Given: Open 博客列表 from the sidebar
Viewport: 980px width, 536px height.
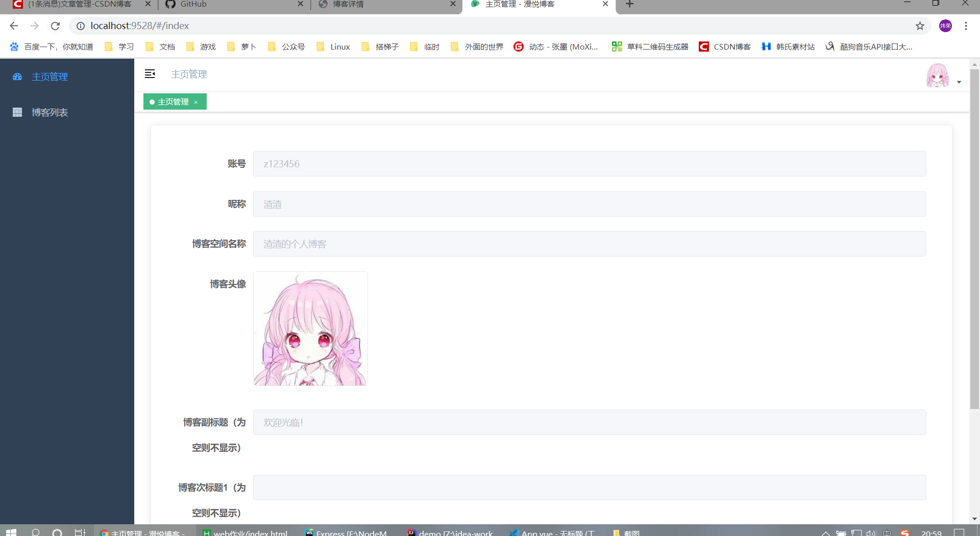Looking at the screenshot, I should (x=50, y=112).
